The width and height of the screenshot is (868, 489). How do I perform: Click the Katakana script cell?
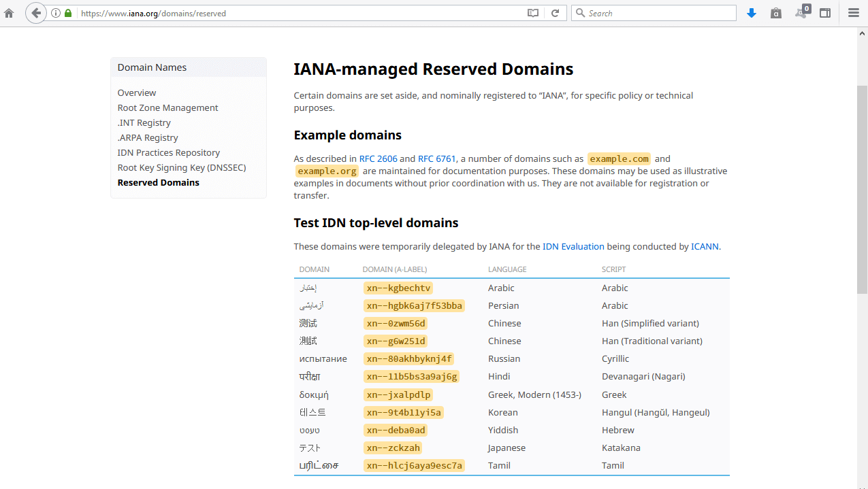621,448
